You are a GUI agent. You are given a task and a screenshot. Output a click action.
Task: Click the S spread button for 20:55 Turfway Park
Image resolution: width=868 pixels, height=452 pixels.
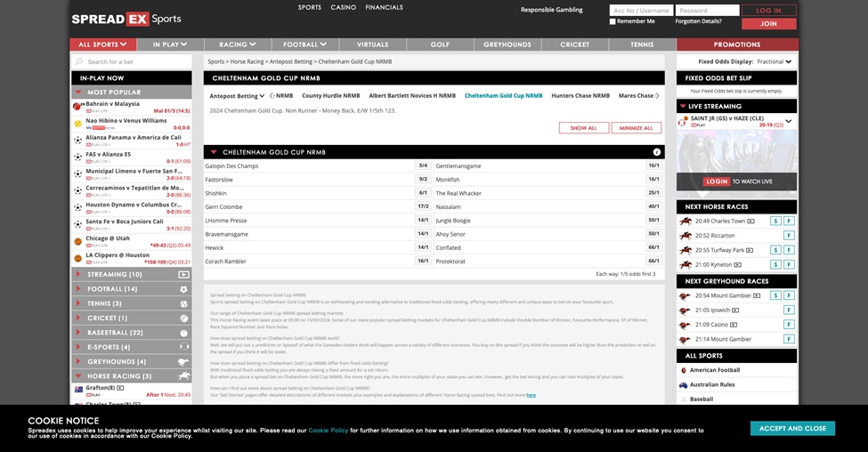pos(775,250)
